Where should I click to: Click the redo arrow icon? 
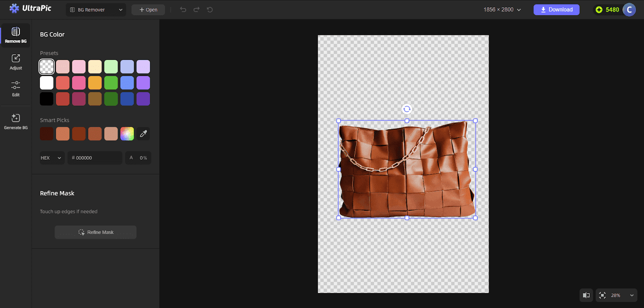tap(196, 10)
